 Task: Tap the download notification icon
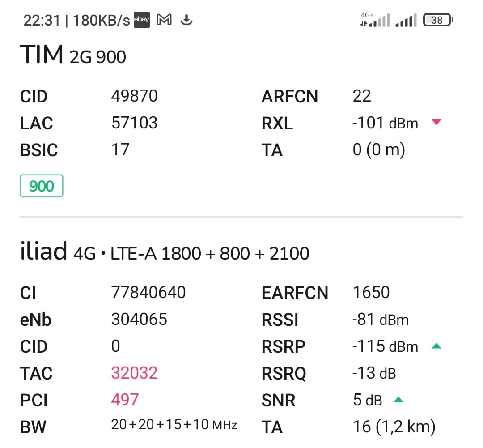click(x=186, y=20)
